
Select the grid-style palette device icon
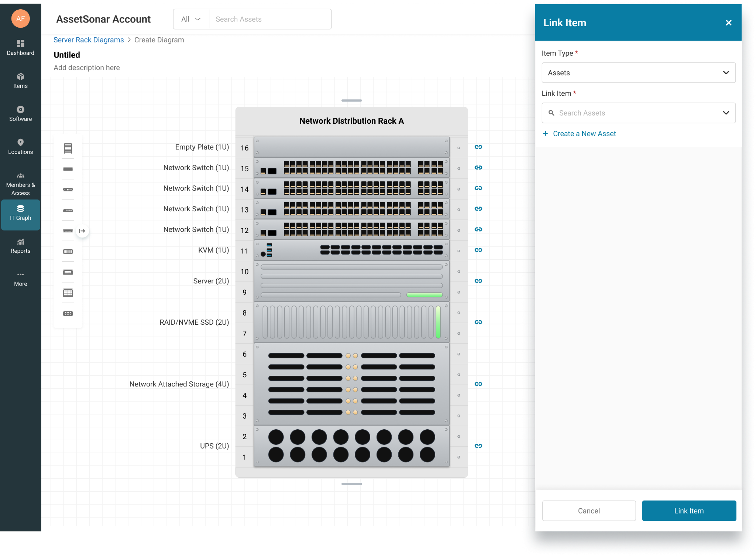[68, 293]
